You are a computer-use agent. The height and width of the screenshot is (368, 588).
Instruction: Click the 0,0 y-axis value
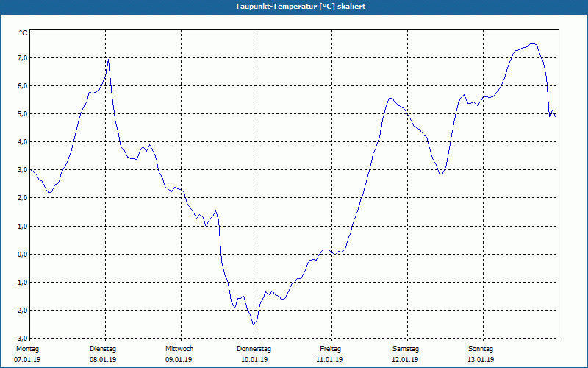coord(23,254)
